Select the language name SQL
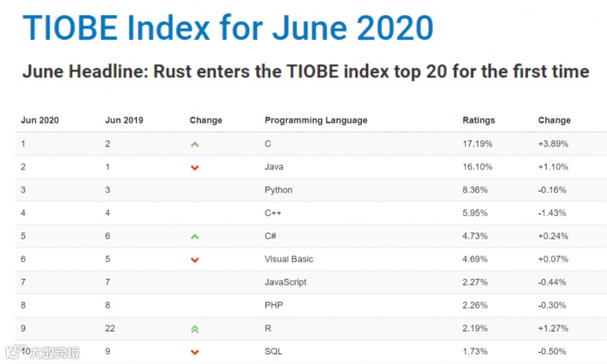This screenshot has width=607, height=364. click(273, 351)
